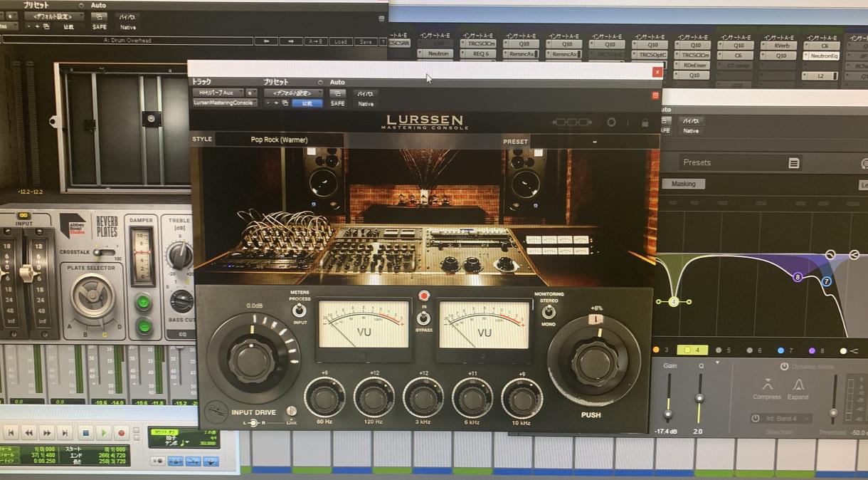Image resolution: width=868 pixels, height=480 pixels.
Task: Click the fast forward transport button
Action: (47, 432)
